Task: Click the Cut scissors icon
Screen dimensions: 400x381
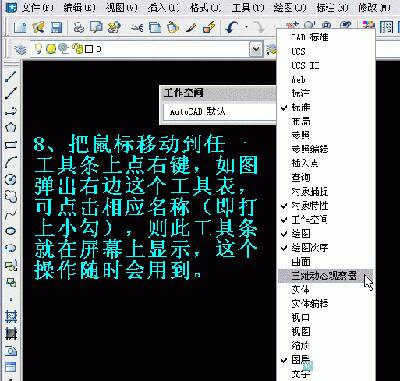Action: click(137, 28)
